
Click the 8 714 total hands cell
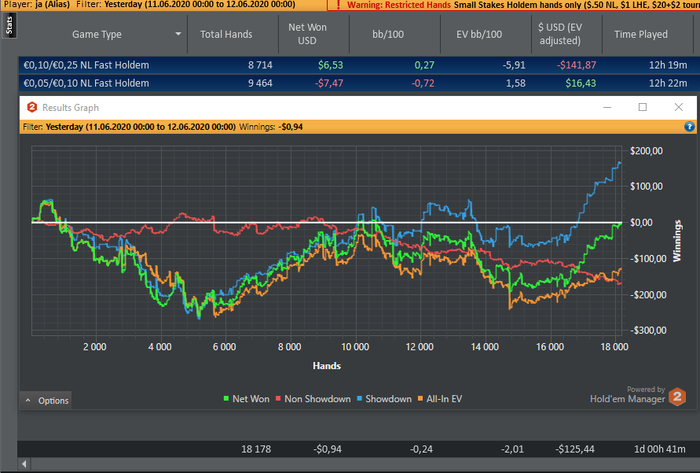[260, 65]
